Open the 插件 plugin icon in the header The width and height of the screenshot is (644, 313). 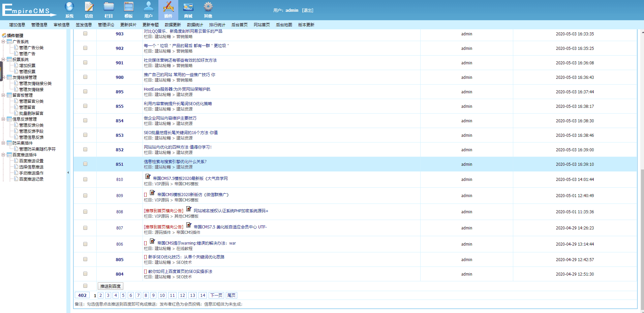[x=168, y=7]
